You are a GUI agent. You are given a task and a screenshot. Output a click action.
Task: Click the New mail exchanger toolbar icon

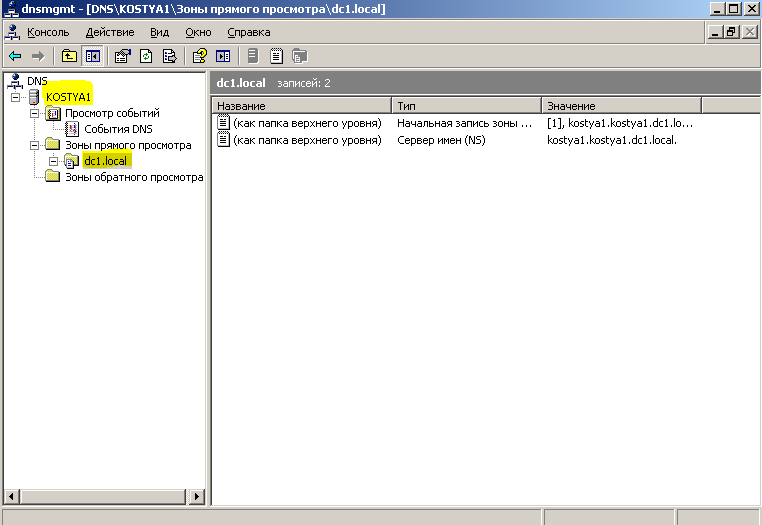[x=299, y=56]
